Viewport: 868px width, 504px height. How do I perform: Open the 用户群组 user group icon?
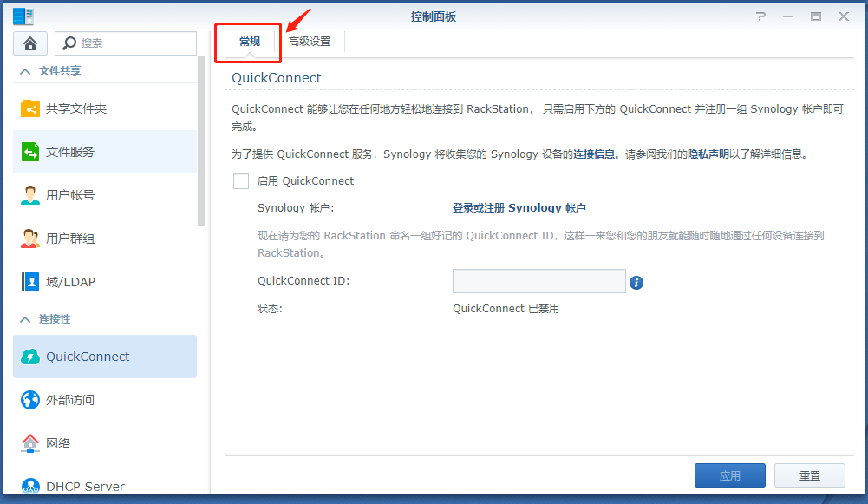30,239
